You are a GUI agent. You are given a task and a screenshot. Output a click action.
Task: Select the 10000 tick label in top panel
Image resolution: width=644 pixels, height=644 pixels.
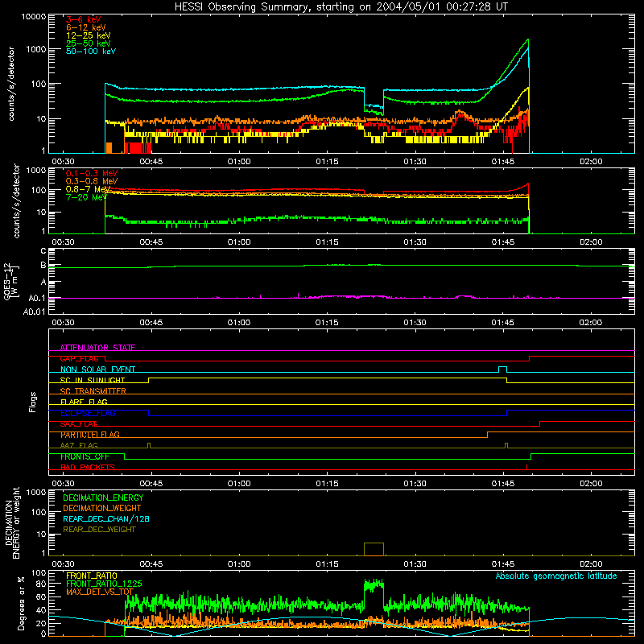[x=34, y=17]
